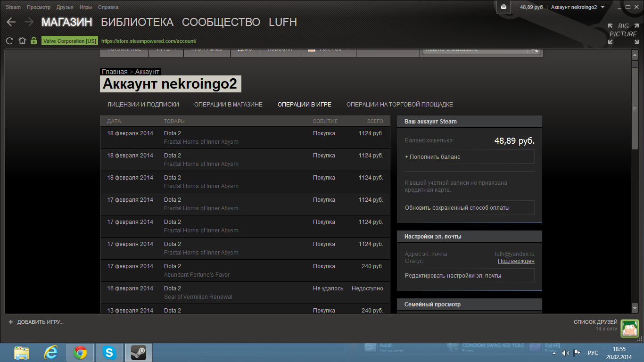
Task: Click the СОБЫТИЕ column header
Action: 325,122
